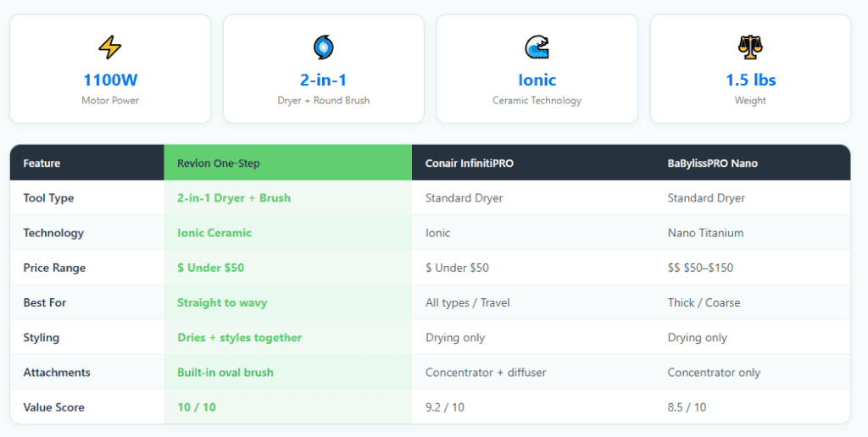Click BaBylissPRO's Drying only cell

tap(753, 337)
